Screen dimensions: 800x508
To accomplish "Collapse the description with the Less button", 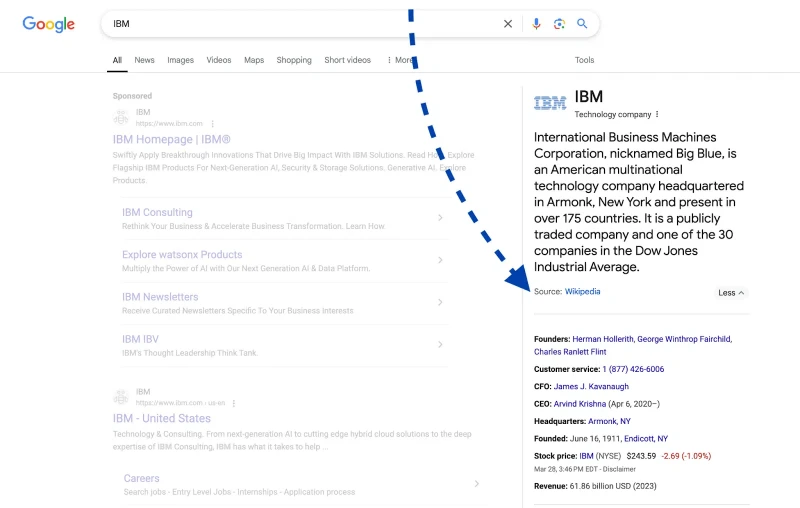I will [731, 293].
